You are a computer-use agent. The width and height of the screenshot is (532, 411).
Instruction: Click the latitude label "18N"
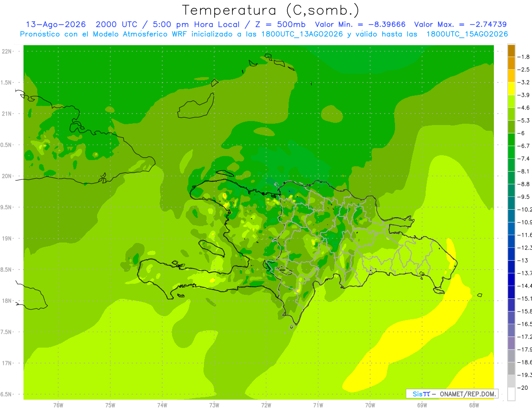click(8, 301)
